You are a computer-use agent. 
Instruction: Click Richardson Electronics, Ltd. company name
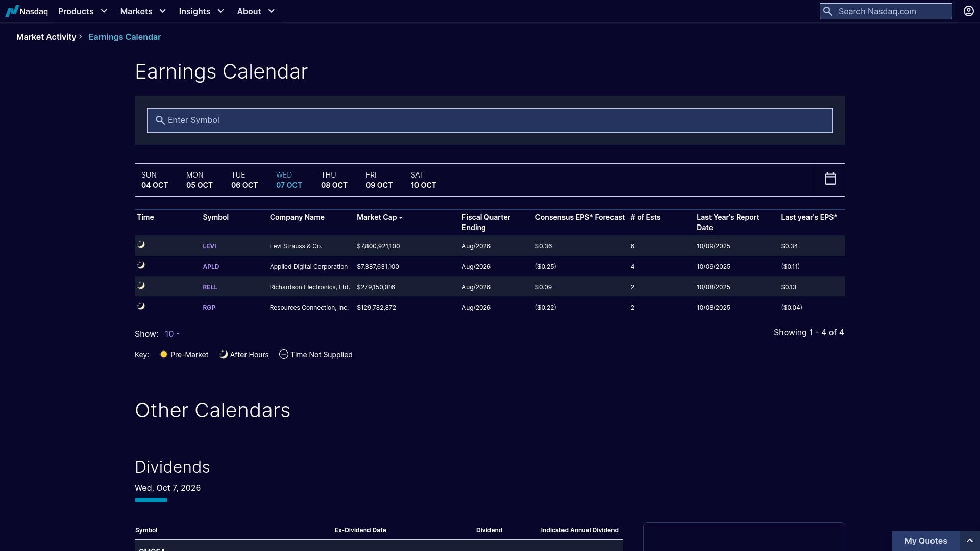click(x=310, y=287)
